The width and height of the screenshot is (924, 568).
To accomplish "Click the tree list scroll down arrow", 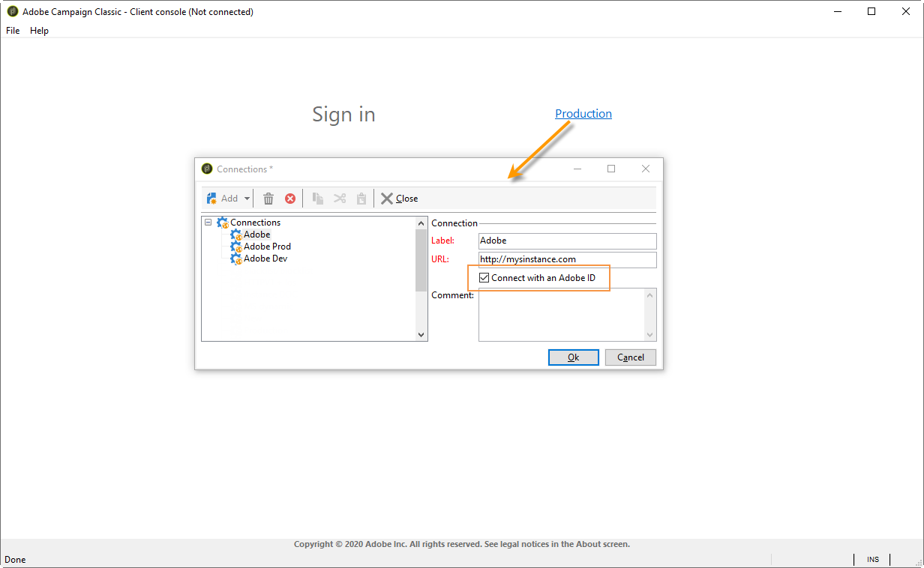I will 421,335.
